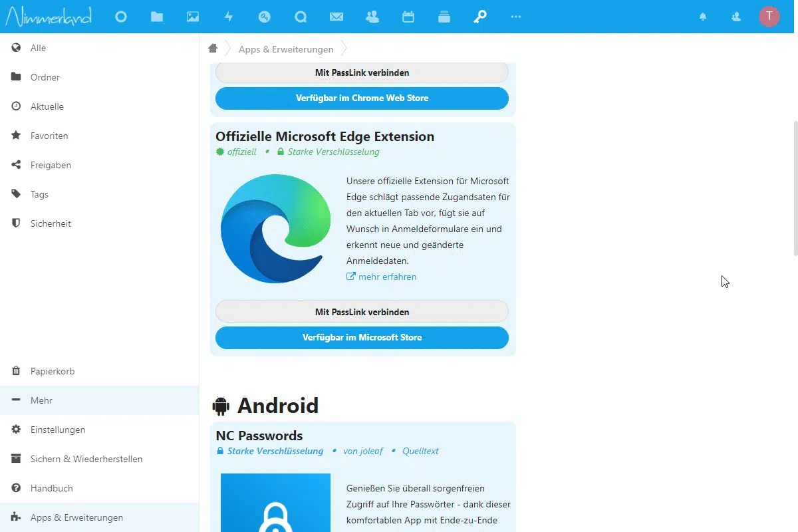
Task: Open Favoriten in the sidebar
Action: [100, 136]
